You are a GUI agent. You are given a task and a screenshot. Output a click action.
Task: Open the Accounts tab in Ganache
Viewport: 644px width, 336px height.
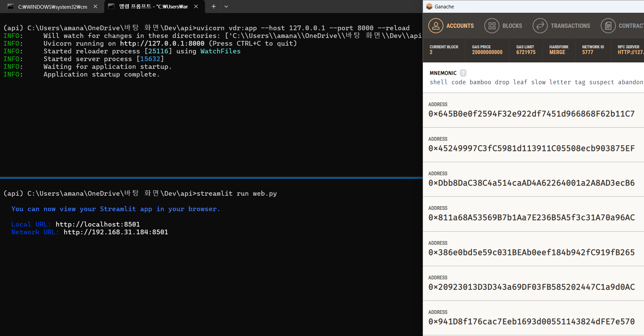point(451,26)
